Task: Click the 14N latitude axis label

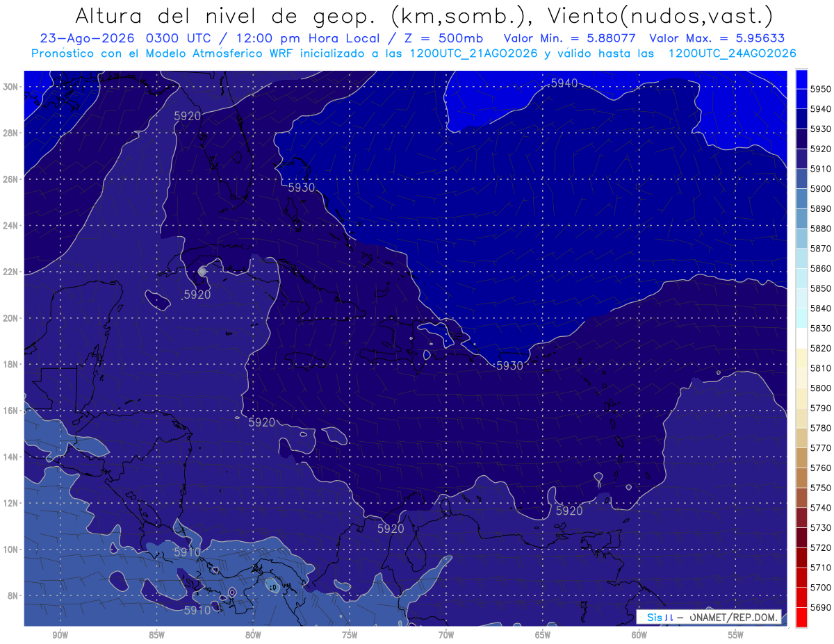Action: [11, 457]
